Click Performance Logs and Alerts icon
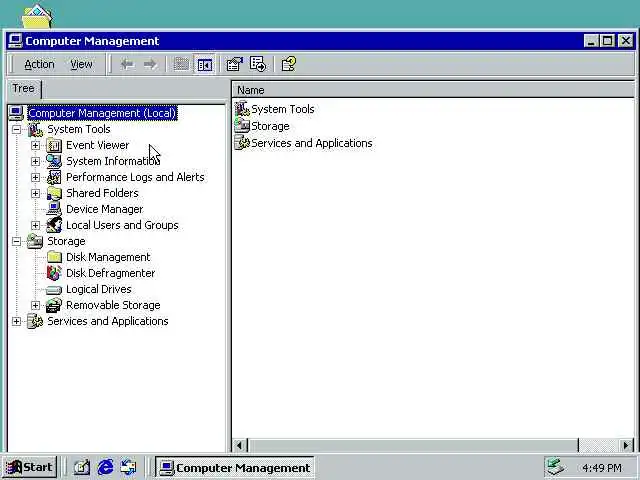Screen dimensions: 640x480 (x=54, y=177)
